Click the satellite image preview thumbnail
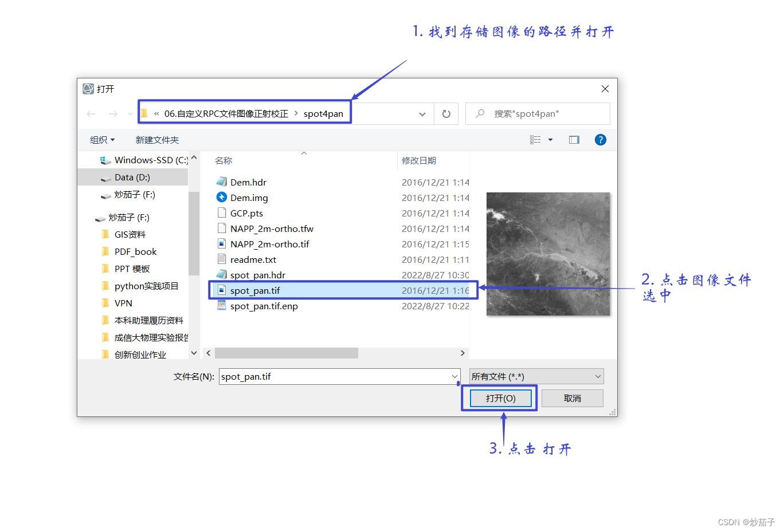 pyautogui.click(x=548, y=254)
